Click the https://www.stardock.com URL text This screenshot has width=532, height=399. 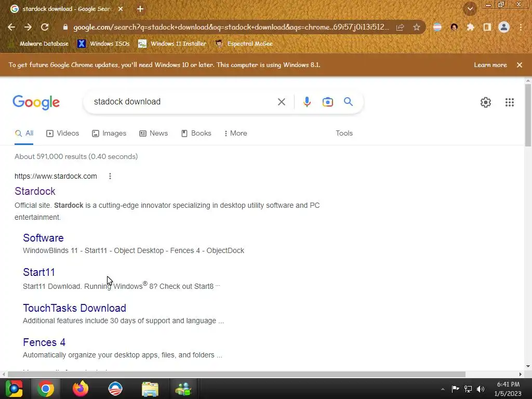56,176
